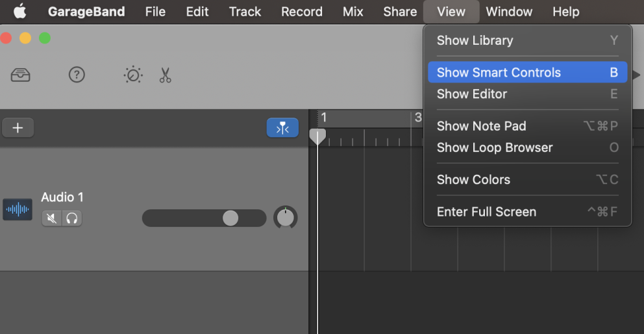This screenshot has width=644, height=334.
Task: Select Show Editor menu item
Action: (527, 94)
